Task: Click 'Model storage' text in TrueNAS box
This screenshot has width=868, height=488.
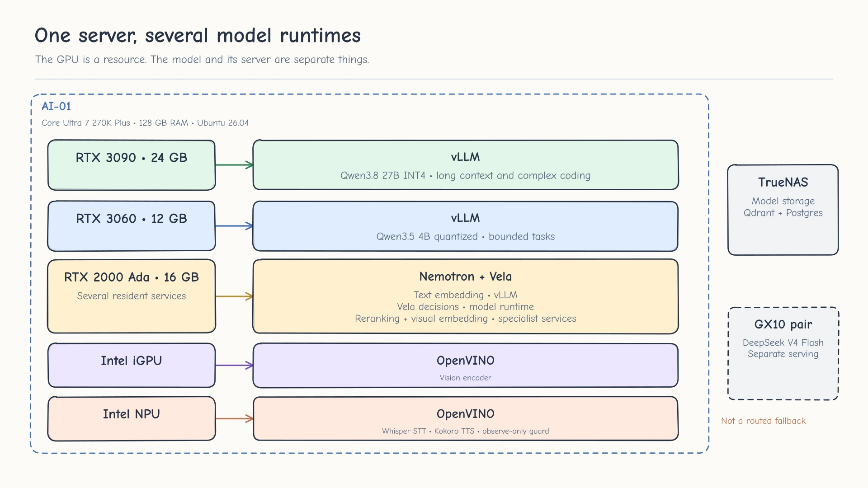Action: click(783, 201)
